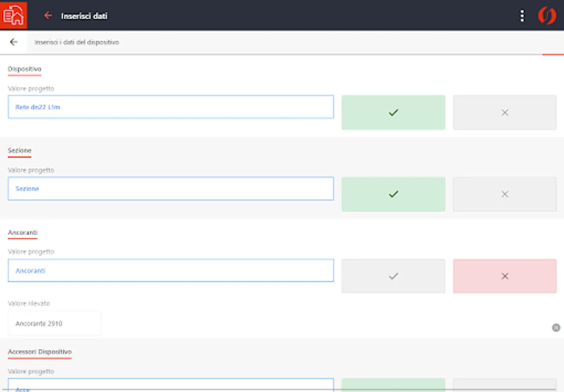Click the 'Inserisci dati' header title

[84, 16]
